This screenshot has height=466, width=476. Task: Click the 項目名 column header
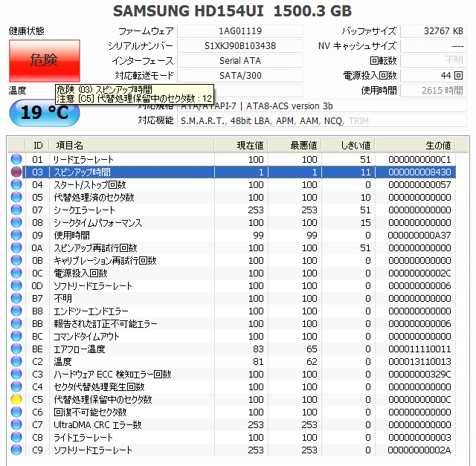click(132, 146)
